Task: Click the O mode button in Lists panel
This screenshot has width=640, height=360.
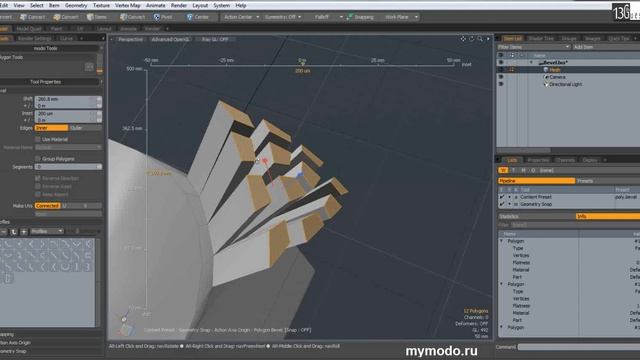Action: point(533,170)
